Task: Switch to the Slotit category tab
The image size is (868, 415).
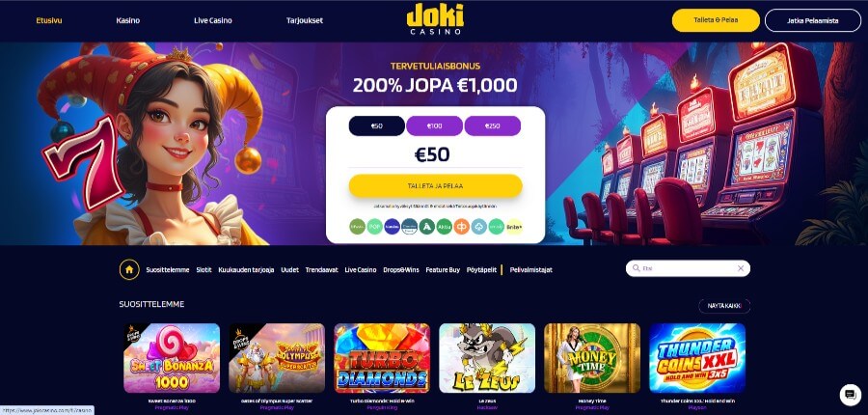Action: pos(203,270)
